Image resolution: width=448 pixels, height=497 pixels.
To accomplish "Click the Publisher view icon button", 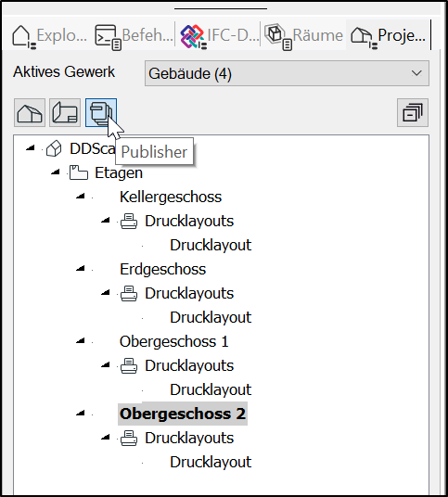I will click(101, 113).
